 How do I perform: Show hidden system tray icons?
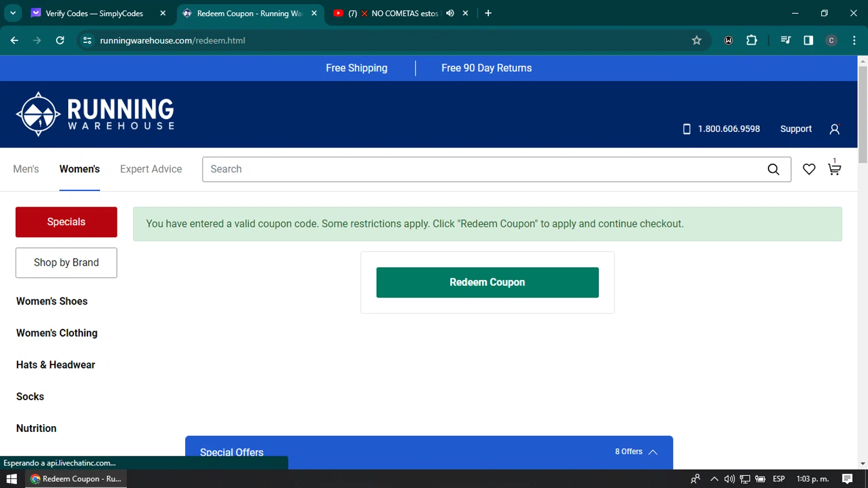click(x=714, y=479)
